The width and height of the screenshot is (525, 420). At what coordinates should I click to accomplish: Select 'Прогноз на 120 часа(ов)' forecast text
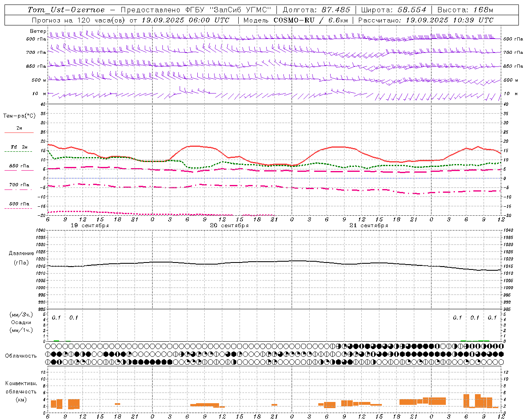79,20
